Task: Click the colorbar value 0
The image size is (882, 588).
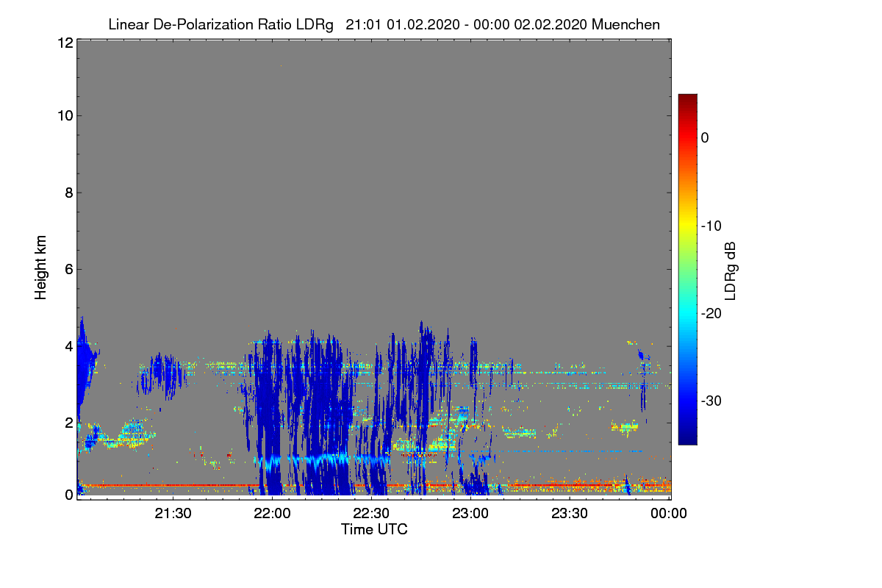Action: (705, 137)
